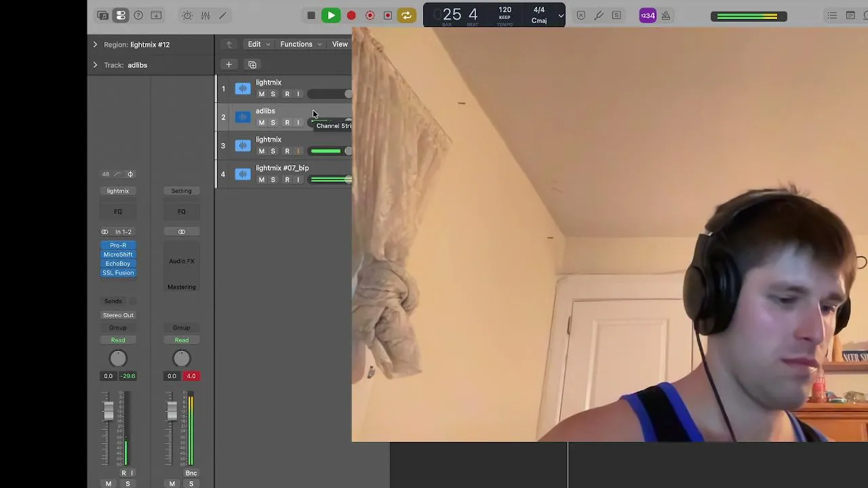The image size is (868, 488).
Task: Mute track 3 lightmix
Action: point(261,151)
